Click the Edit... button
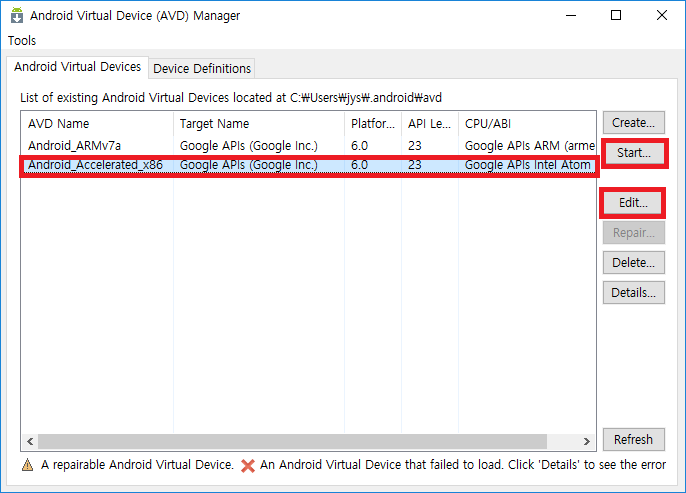This screenshot has width=686, height=493. [633, 203]
